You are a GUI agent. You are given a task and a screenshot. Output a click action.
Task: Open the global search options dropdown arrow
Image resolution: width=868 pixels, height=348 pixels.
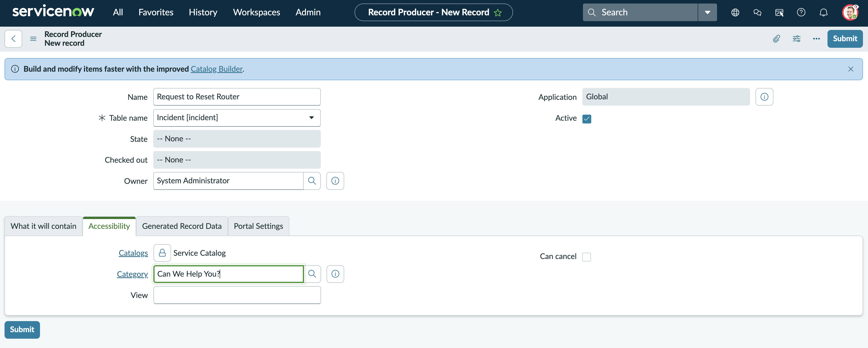pos(707,13)
